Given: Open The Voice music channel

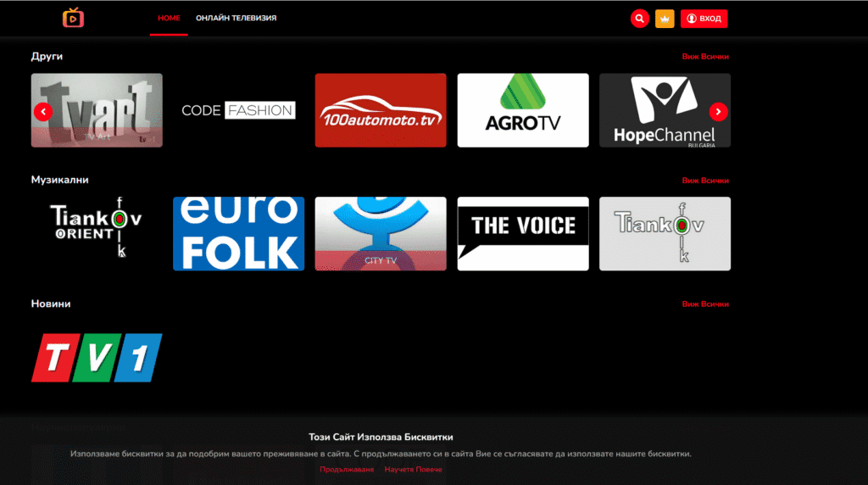Looking at the screenshot, I should pyautogui.click(x=523, y=234).
